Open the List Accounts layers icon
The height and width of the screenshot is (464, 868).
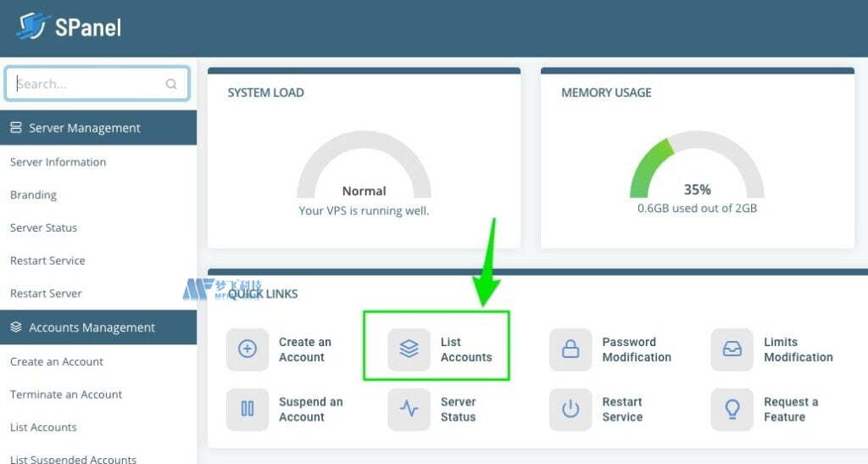coord(409,349)
